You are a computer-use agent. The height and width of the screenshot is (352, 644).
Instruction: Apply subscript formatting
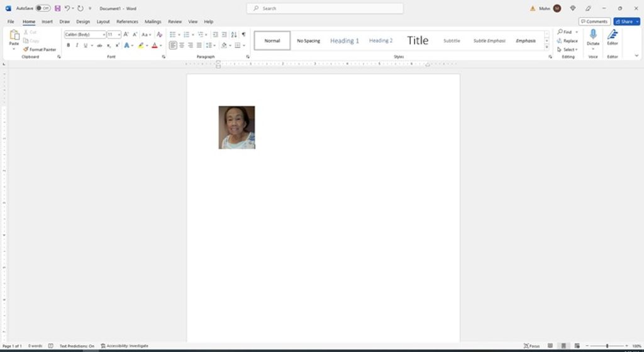109,45
